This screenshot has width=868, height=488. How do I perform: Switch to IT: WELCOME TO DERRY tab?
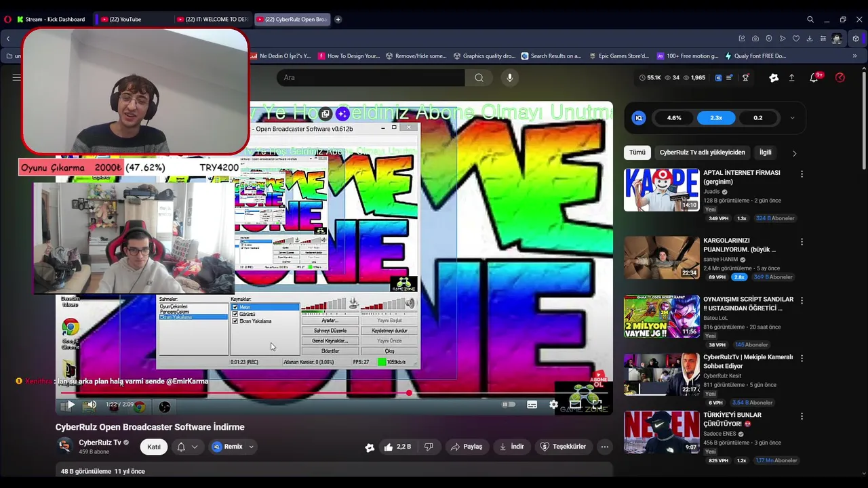tap(212, 19)
